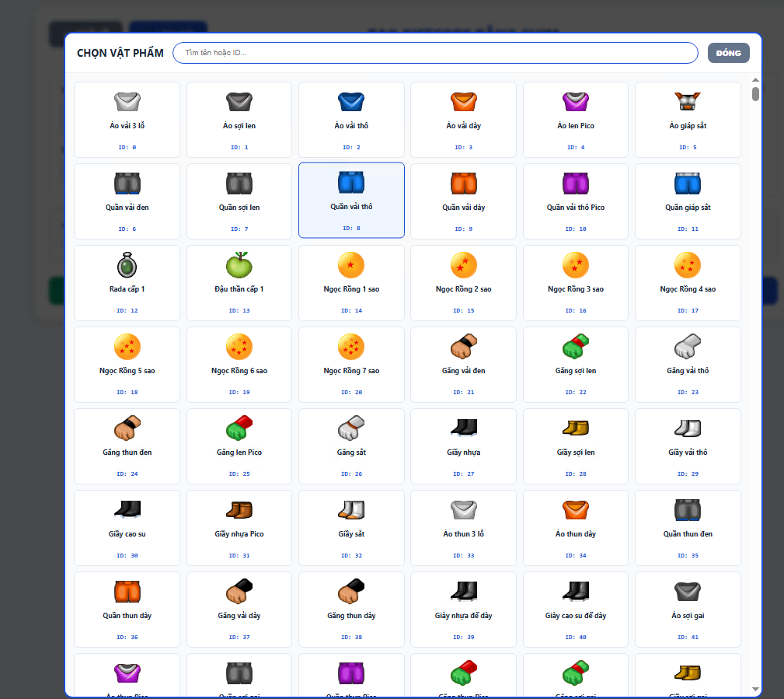Choose the yellow Giầy sợi len boots
Screen dimensions: 784x699
pos(576,428)
